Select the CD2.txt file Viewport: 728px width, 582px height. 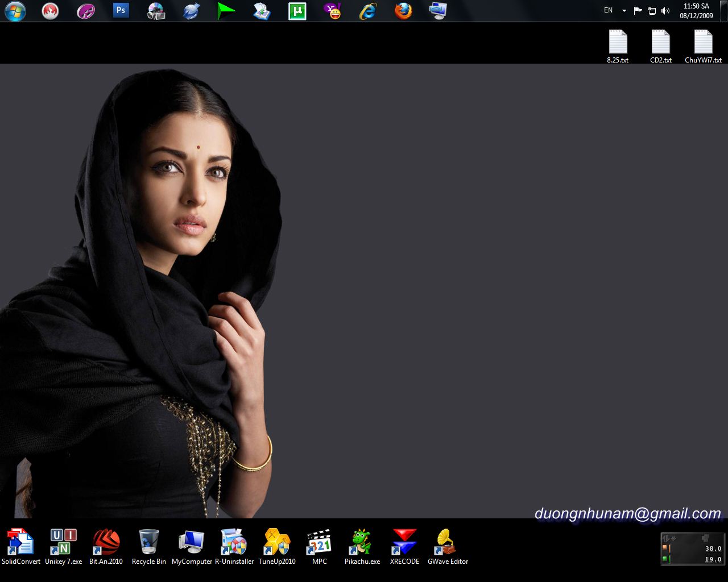pyautogui.click(x=661, y=47)
